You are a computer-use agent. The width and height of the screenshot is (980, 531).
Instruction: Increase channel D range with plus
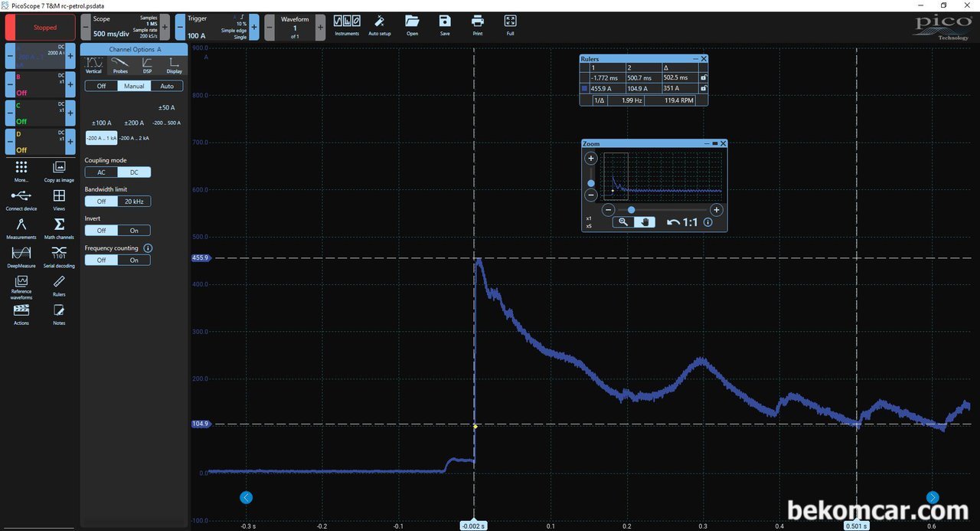pyautogui.click(x=70, y=141)
